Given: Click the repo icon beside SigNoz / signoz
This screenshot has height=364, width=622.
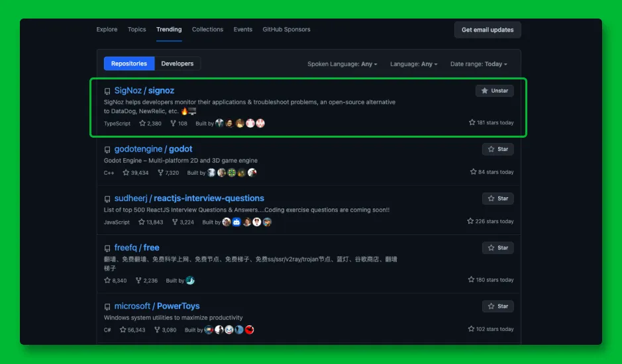Looking at the screenshot, I should pos(107,91).
